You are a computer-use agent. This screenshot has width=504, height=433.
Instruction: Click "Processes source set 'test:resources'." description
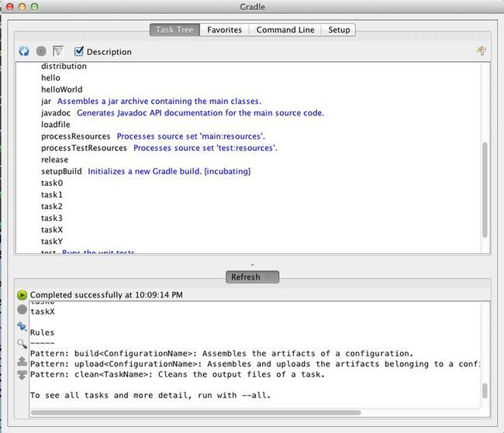(205, 148)
